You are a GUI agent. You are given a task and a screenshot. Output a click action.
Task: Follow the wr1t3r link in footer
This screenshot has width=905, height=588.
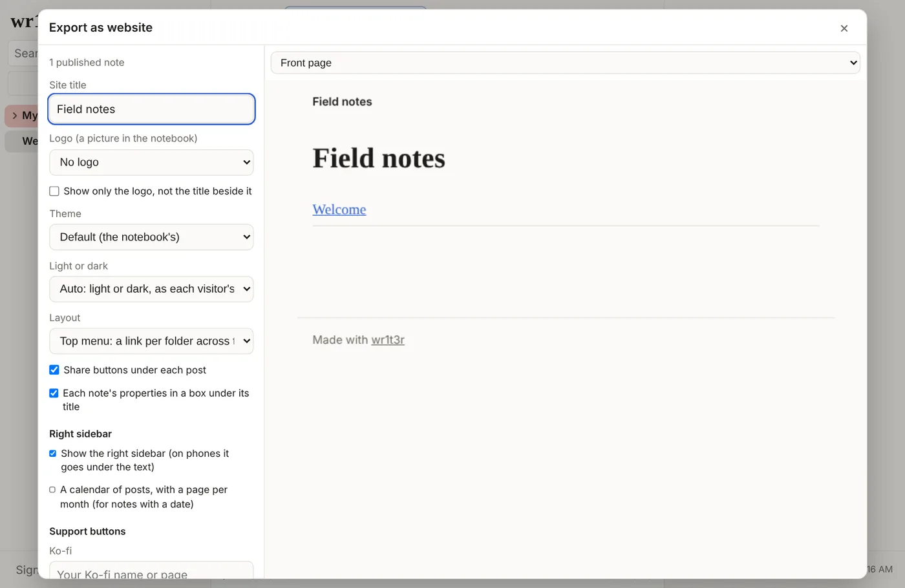388,340
